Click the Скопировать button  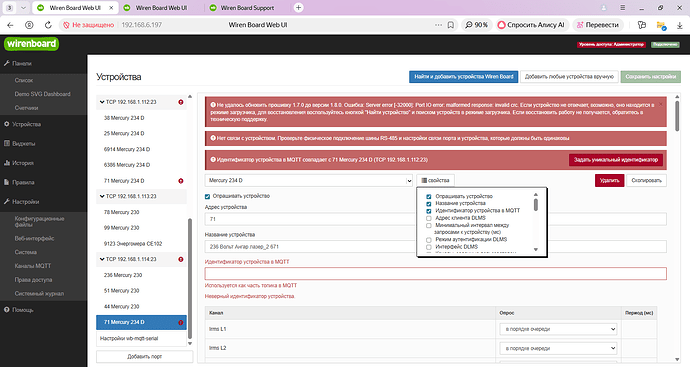coord(646,180)
